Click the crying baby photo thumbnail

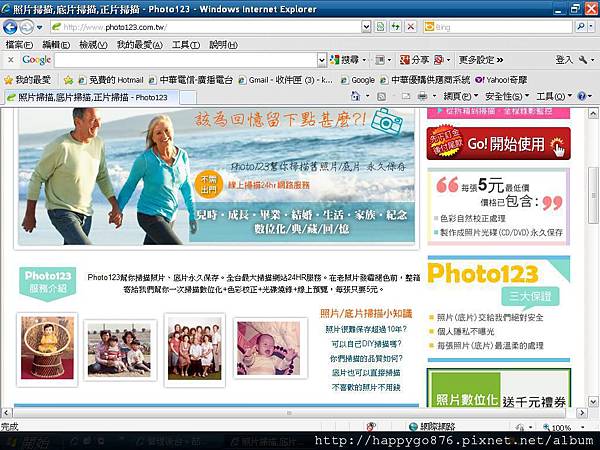click(269, 348)
